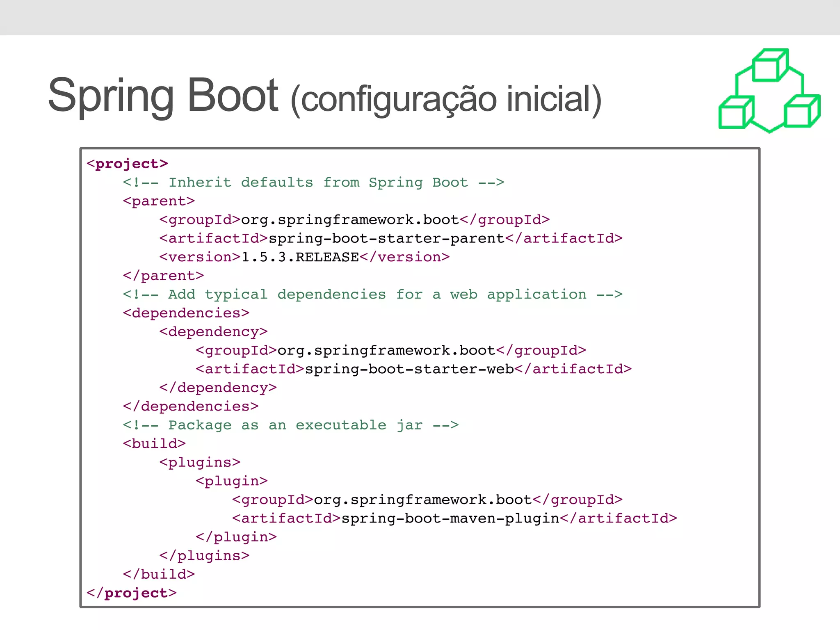
Task: Click the closing '</build>' tag
Action: click(159, 574)
